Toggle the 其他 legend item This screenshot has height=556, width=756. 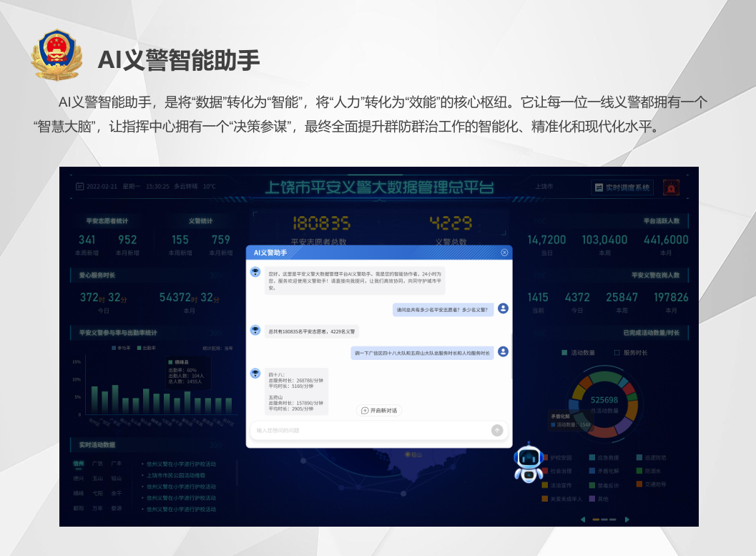pos(599,499)
